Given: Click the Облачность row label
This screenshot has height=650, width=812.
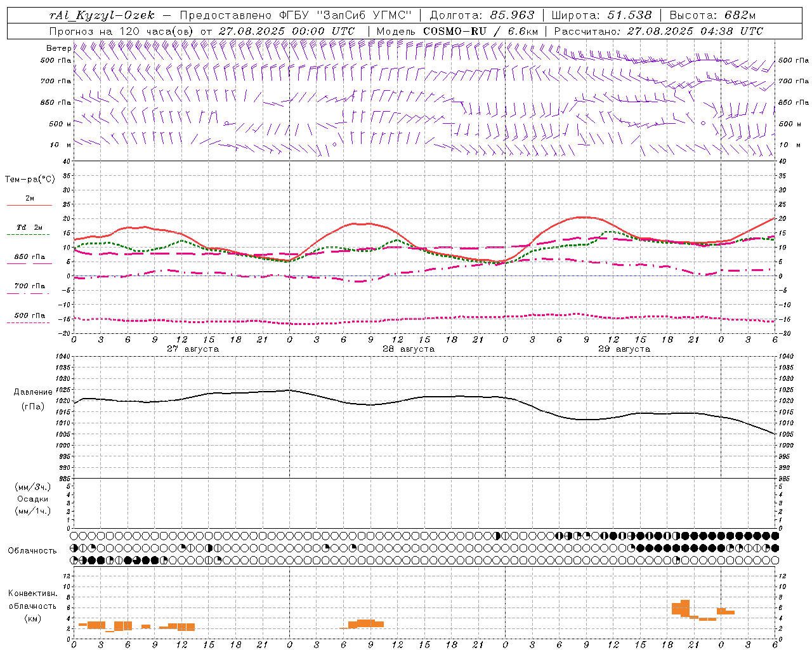Looking at the screenshot, I should pyautogui.click(x=32, y=551).
